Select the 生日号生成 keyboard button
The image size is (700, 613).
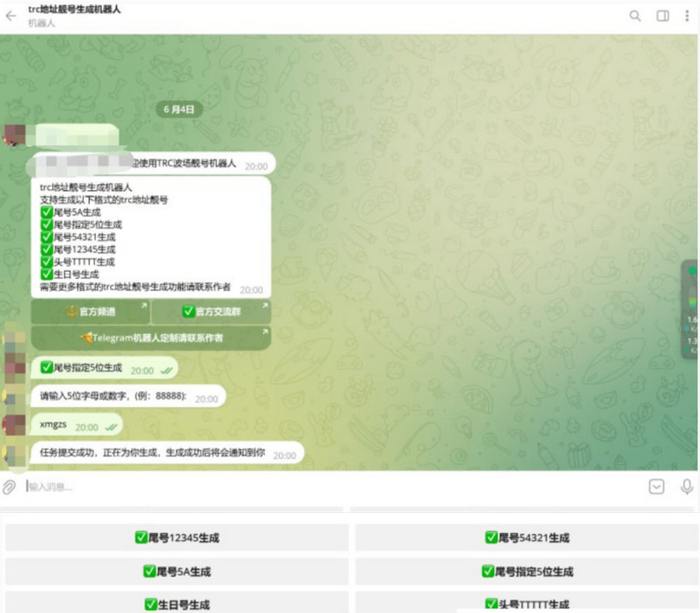pos(177,603)
